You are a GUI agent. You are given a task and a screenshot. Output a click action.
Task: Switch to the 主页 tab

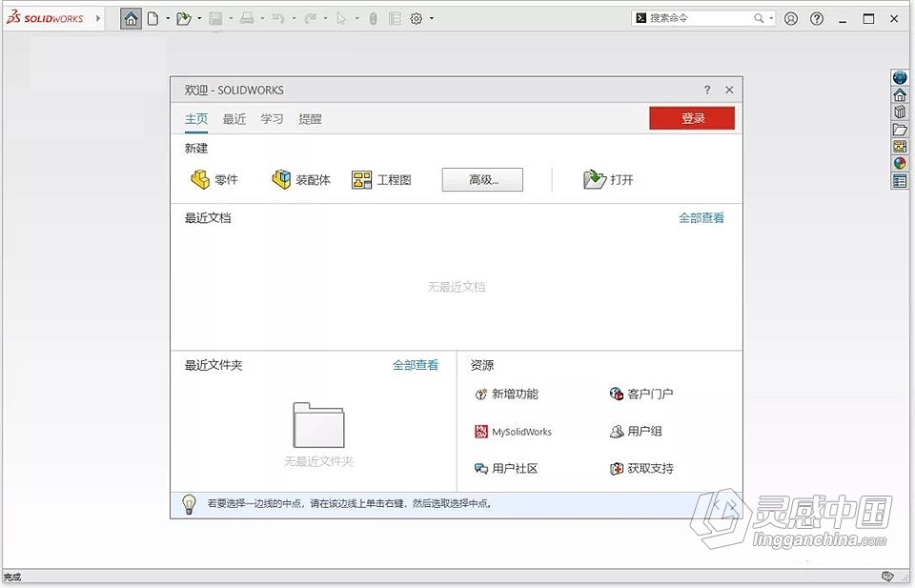(196, 119)
